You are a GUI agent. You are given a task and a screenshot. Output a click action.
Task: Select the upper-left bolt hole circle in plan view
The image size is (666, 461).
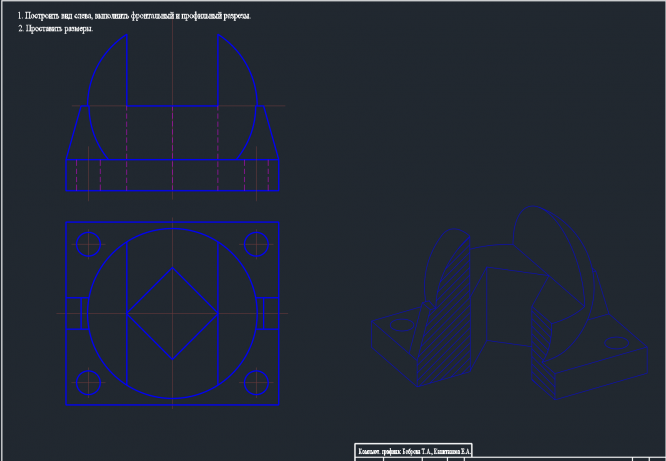(x=88, y=244)
